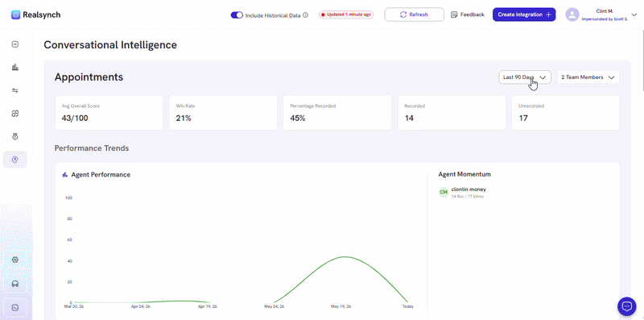The height and width of the screenshot is (320, 644).
Task: Open the four-squares apps sidebar icon
Action: point(15,114)
